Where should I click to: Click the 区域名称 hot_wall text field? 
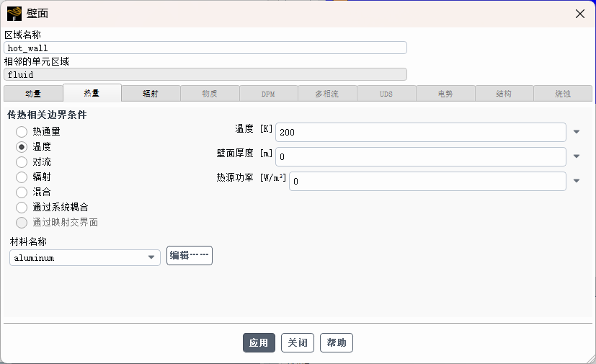pyautogui.click(x=205, y=48)
